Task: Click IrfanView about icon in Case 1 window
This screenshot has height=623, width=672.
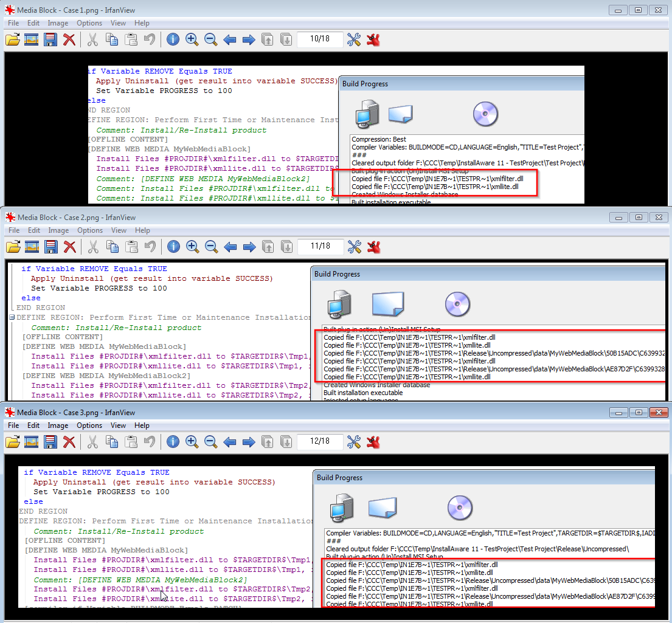Action: tap(373, 40)
